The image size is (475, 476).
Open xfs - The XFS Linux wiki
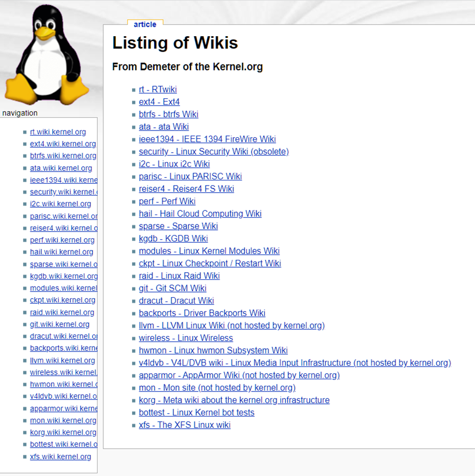[x=185, y=425]
